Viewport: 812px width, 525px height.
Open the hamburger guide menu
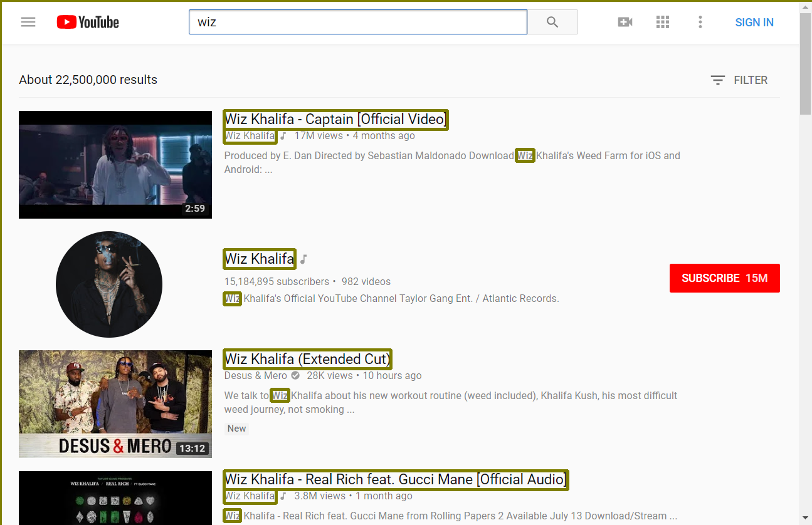[x=28, y=22]
